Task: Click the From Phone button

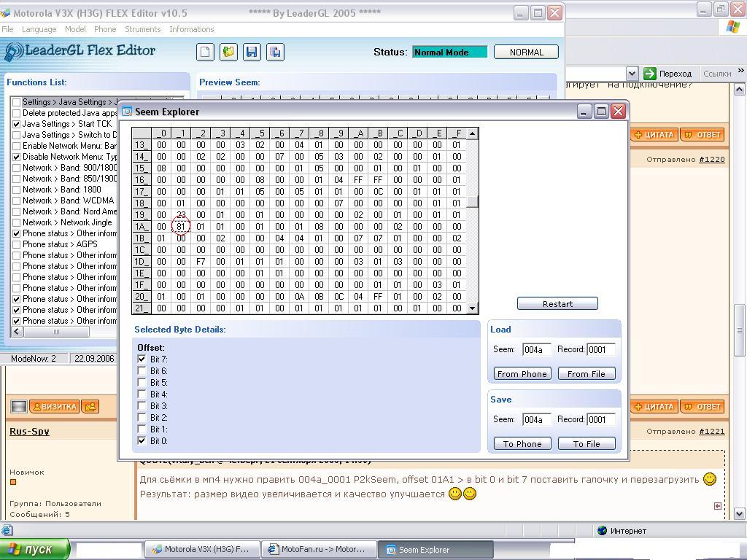Action: point(522,374)
